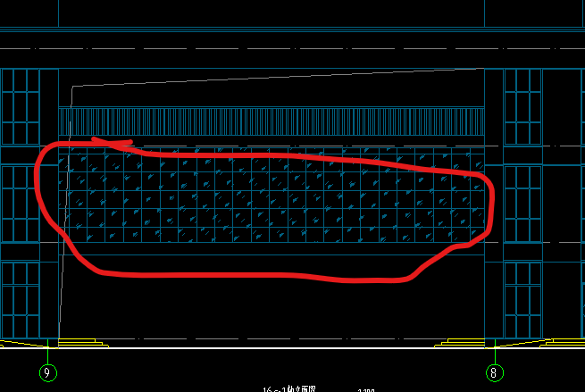The width and height of the screenshot is (585, 392).
Task: Select the vertical louver strip above the glazing
Action: coord(272,121)
